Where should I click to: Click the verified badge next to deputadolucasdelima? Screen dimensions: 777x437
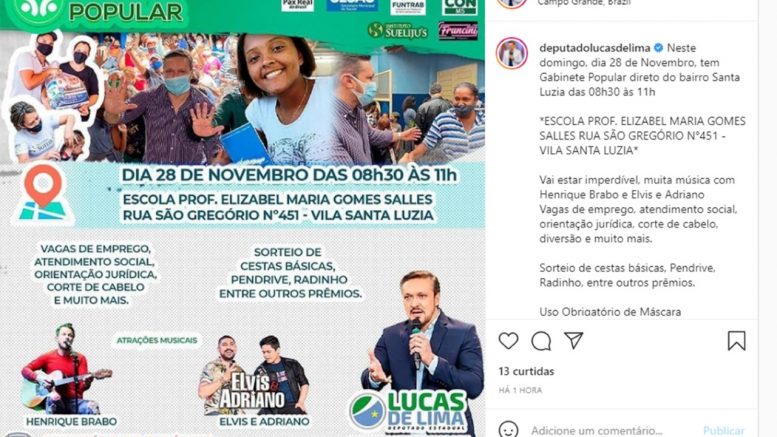click(x=659, y=48)
